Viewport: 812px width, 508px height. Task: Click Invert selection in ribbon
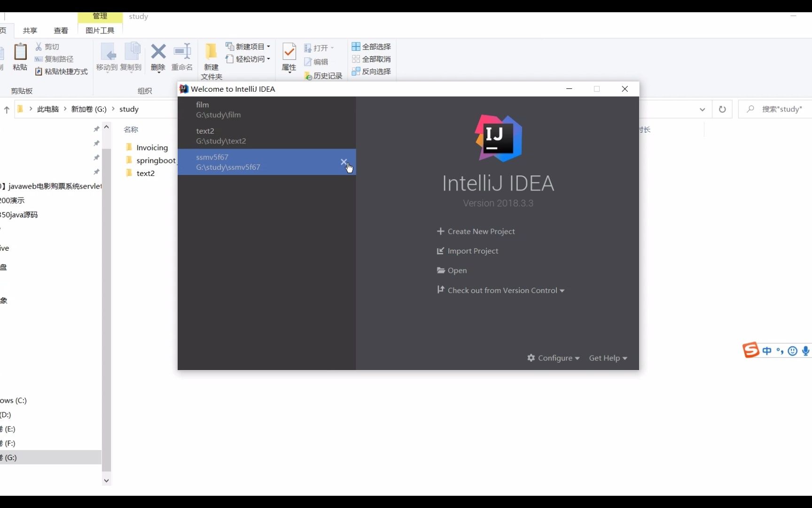click(x=371, y=71)
